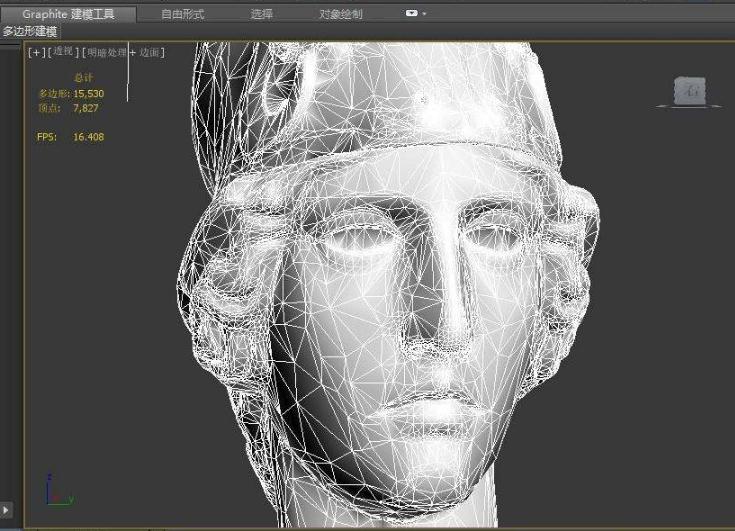Select the 对象绘制 ribbon tab
This screenshot has width=735, height=531.
coord(341,14)
